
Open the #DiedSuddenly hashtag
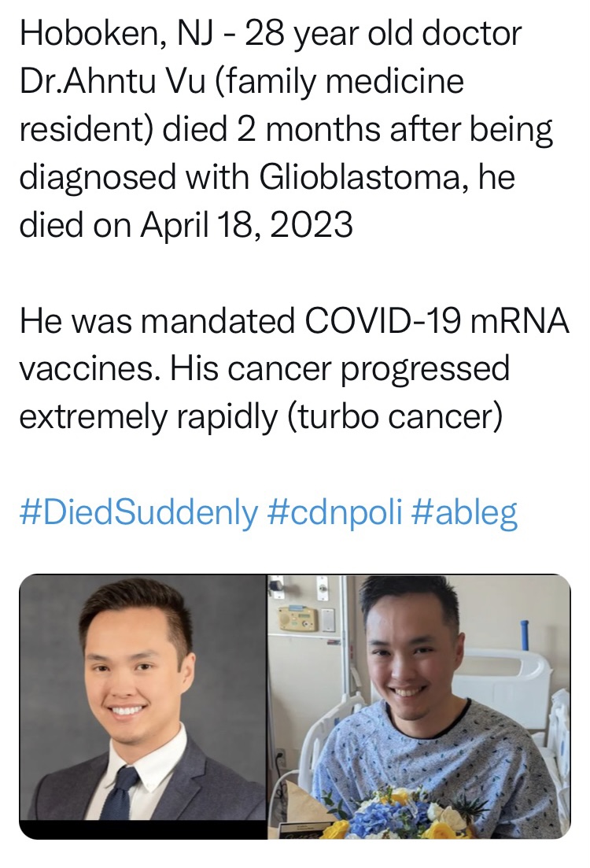pos(138,512)
